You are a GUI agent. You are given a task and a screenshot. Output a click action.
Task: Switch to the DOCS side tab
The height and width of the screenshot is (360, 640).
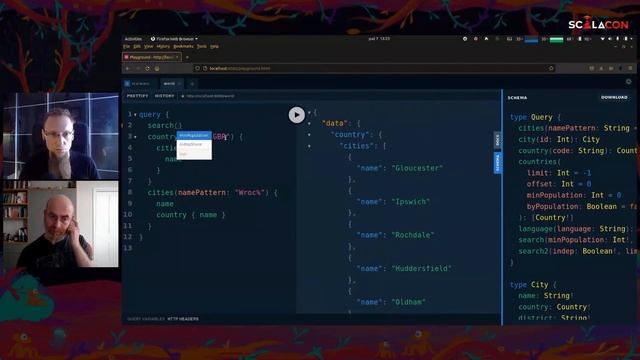click(498, 140)
